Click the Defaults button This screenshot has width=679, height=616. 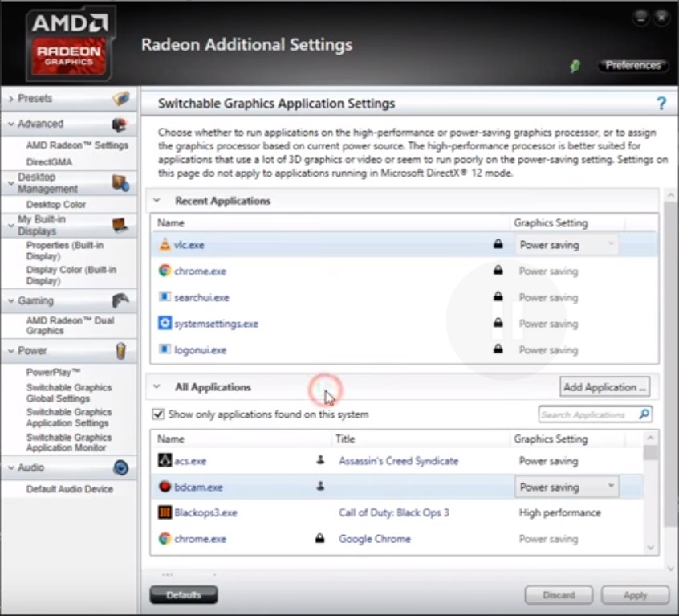point(184,595)
